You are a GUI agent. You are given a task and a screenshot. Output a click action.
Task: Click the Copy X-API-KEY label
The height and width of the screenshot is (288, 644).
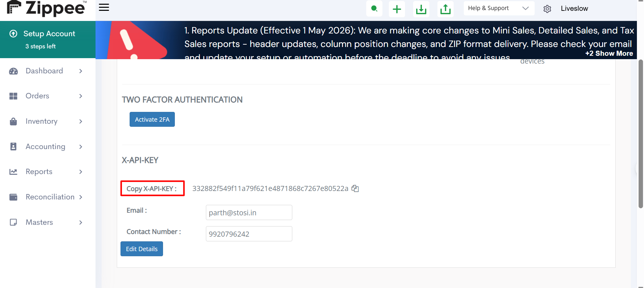click(x=152, y=189)
